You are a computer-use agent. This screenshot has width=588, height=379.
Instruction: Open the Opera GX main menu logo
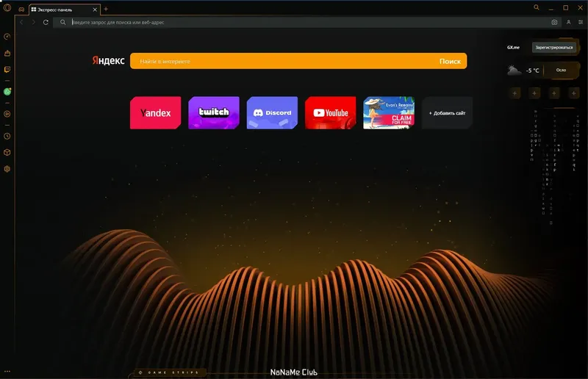7,7
